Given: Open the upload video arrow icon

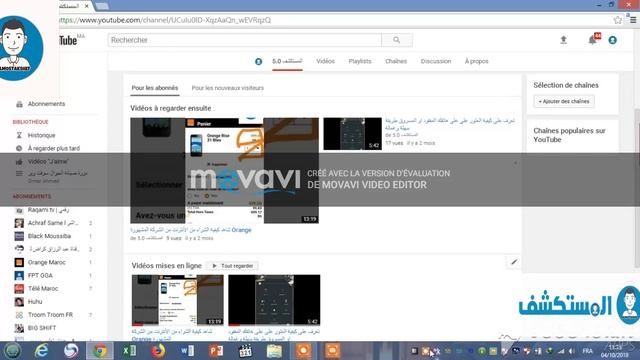Looking at the screenshot, I should tap(563, 40).
